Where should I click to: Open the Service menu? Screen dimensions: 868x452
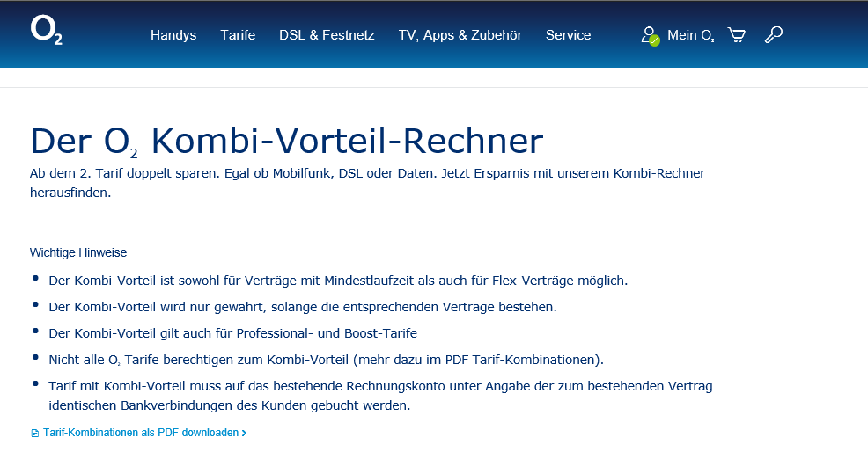[x=568, y=35]
